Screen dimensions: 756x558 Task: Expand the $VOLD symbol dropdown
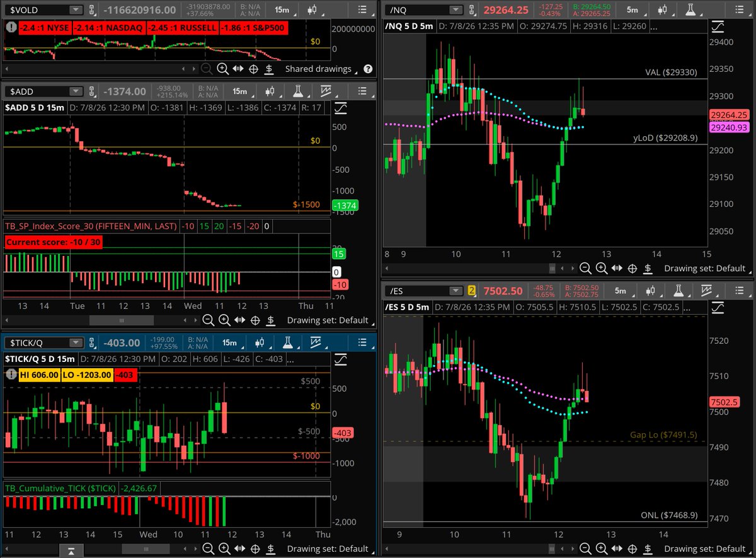tap(76, 10)
